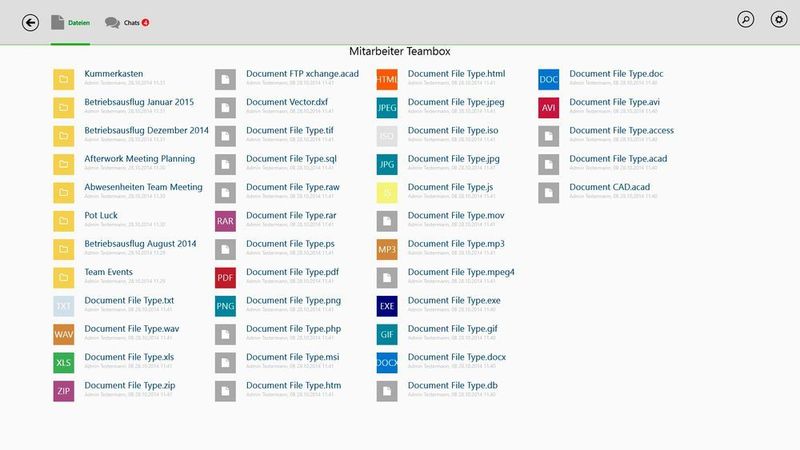800x450 pixels.
Task: Click the EXE file icon
Action: (x=387, y=306)
